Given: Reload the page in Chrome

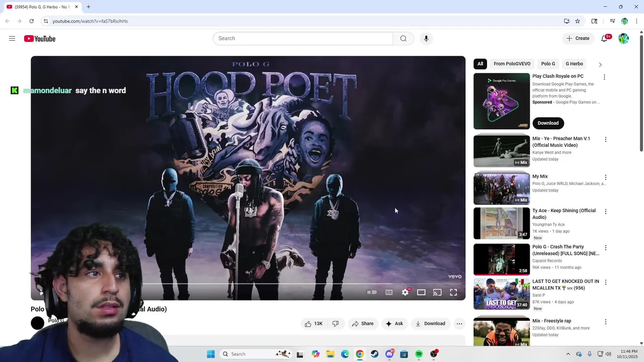Looking at the screenshot, I should coord(31,21).
